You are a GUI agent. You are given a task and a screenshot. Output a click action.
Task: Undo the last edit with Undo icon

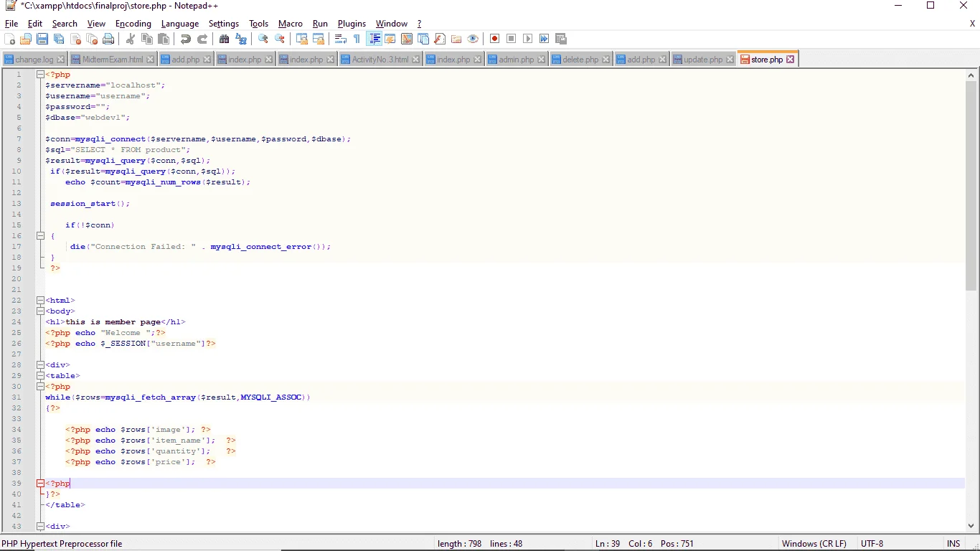click(x=186, y=39)
